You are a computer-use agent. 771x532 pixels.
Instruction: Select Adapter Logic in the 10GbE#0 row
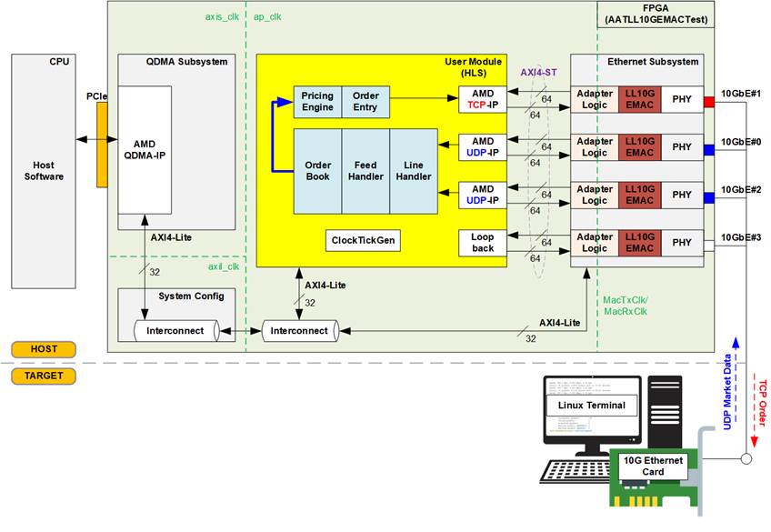[595, 147]
